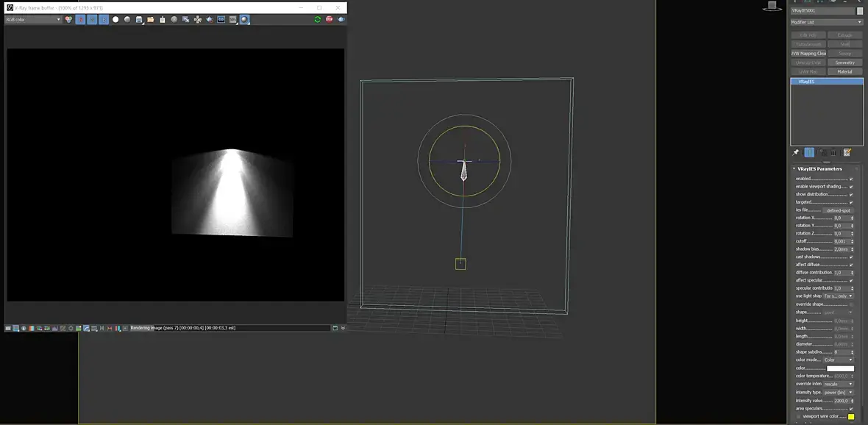Click the VRayIES001 object name field
The image size is (868, 425).
[822, 10]
